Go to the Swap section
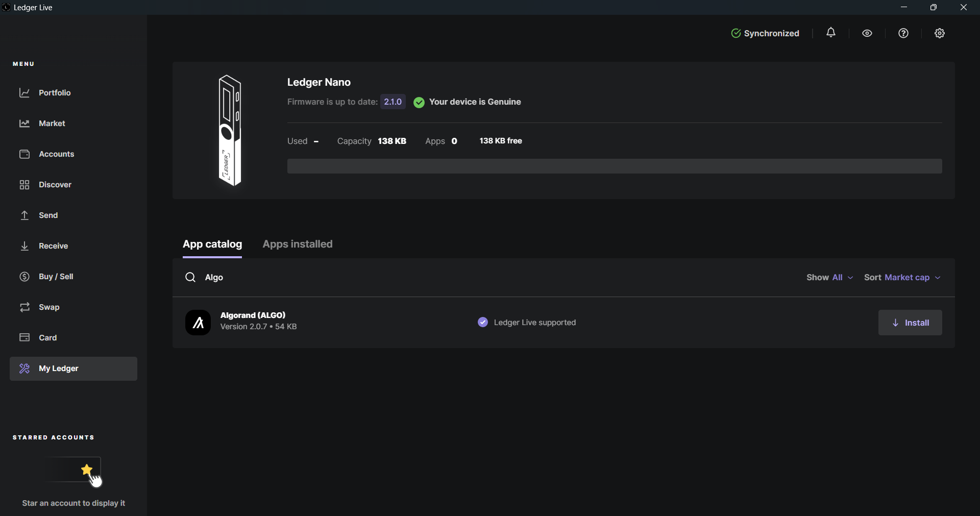The width and height of the screenshot is (980, 516). 49,307
